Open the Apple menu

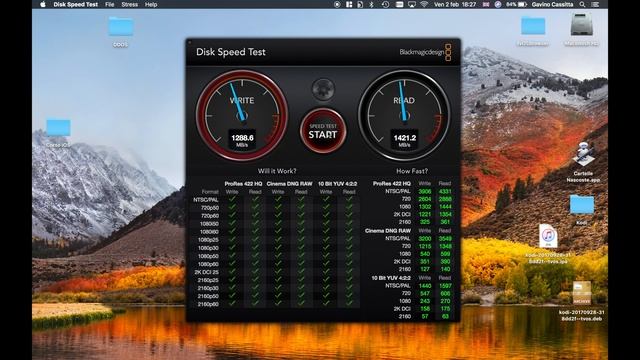coord(43,4)
